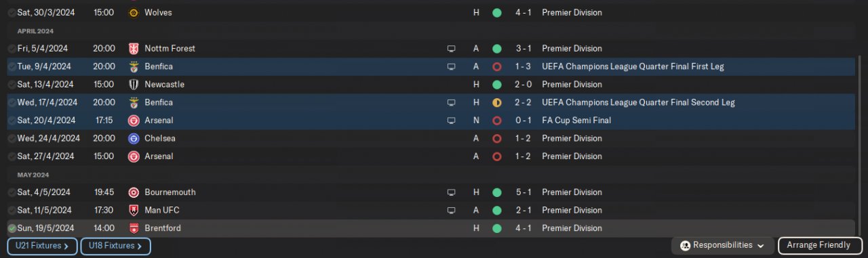Toggle the check mark beside Sat, 13/4/2024
868x258 pixels.
(12, 85)
